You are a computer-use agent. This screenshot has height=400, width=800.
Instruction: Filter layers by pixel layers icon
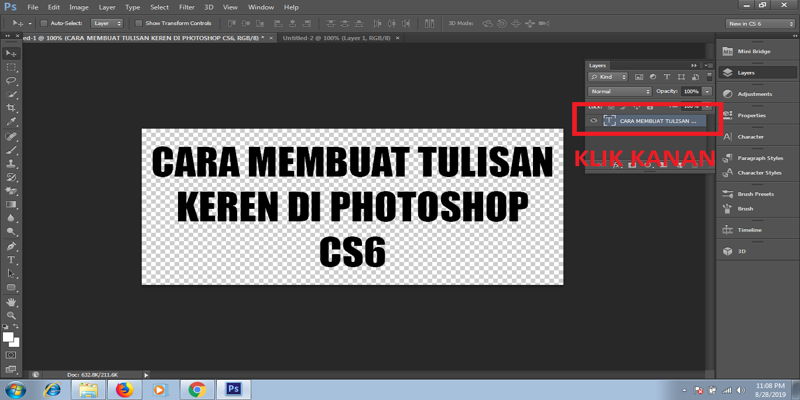(638, 77)
